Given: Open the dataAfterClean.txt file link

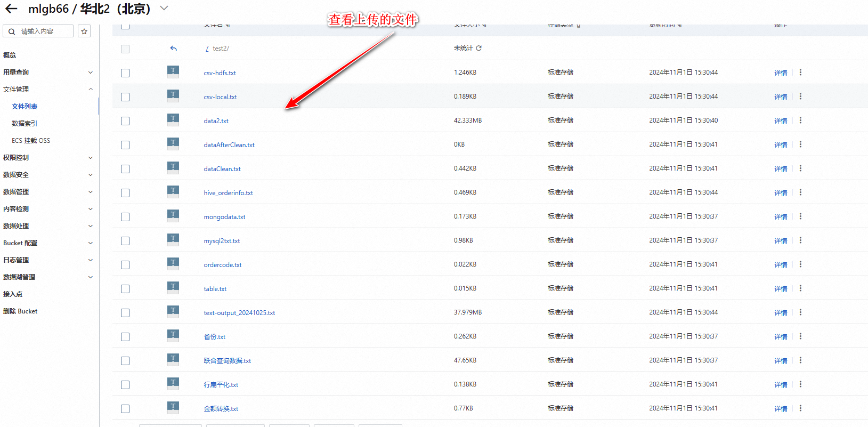Looking at the screenshot, I should click(x=229, y=145).
